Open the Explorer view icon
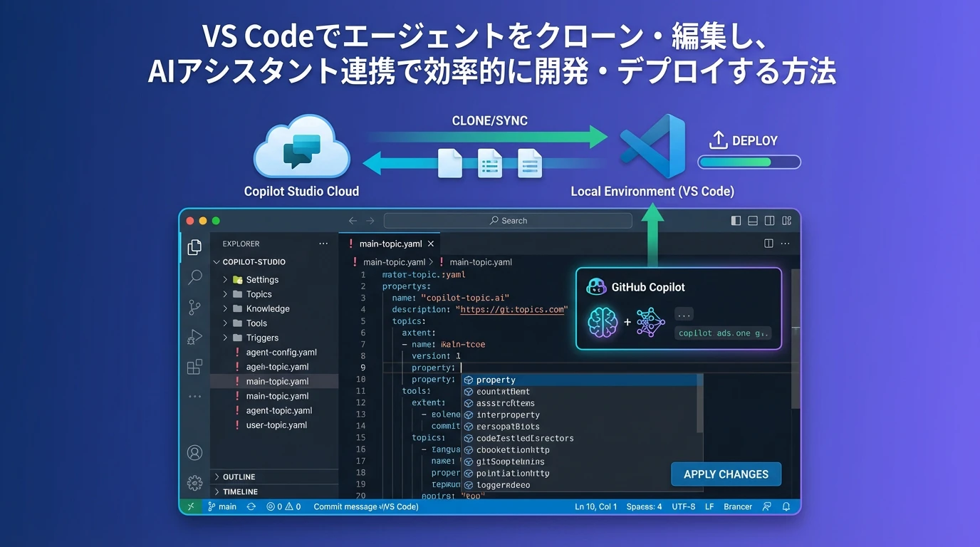This screenshot has height=547, width=980. point(194,247)
